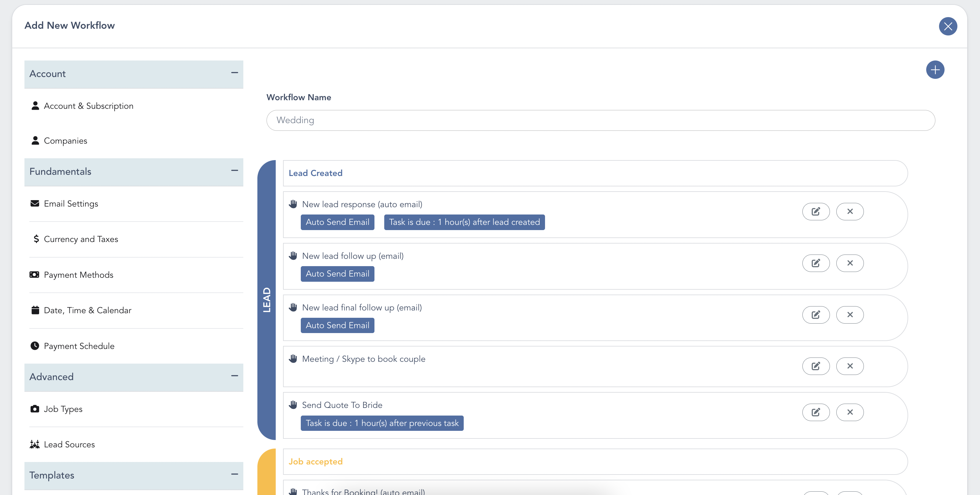The image size is (980, 495).
Task: Edit the New lead follow up task
Action: pyautogui.click(x=816, y=263)
